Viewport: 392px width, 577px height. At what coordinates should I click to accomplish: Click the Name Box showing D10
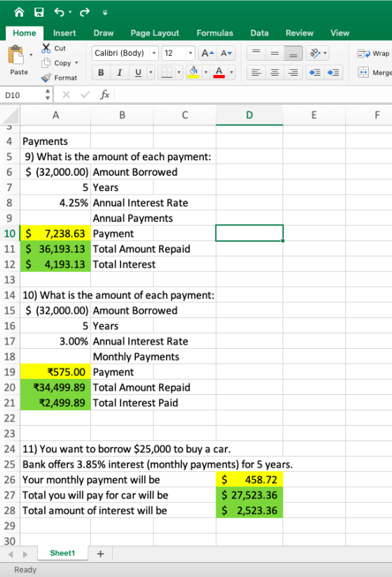[23, 95]
